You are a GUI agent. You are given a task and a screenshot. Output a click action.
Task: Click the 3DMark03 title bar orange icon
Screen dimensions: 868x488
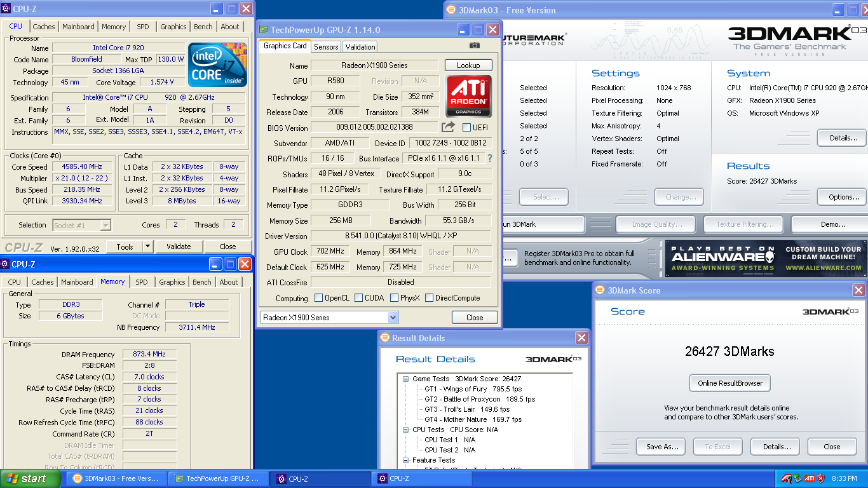click(451, 10)
